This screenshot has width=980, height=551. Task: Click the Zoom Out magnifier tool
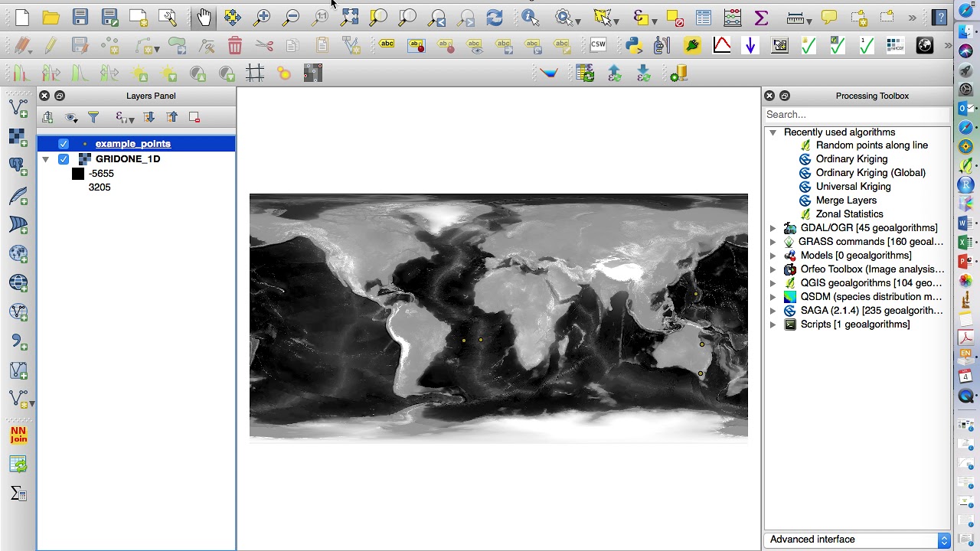[291, 17]
